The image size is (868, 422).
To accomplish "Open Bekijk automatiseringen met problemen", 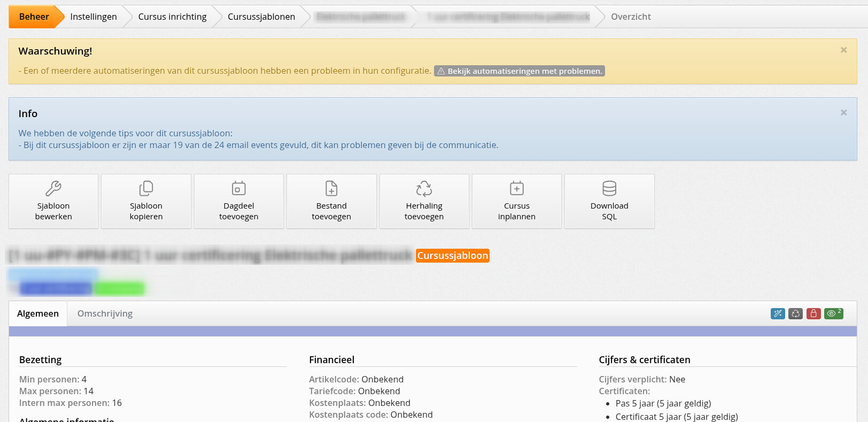I will (x=519, y=71).
